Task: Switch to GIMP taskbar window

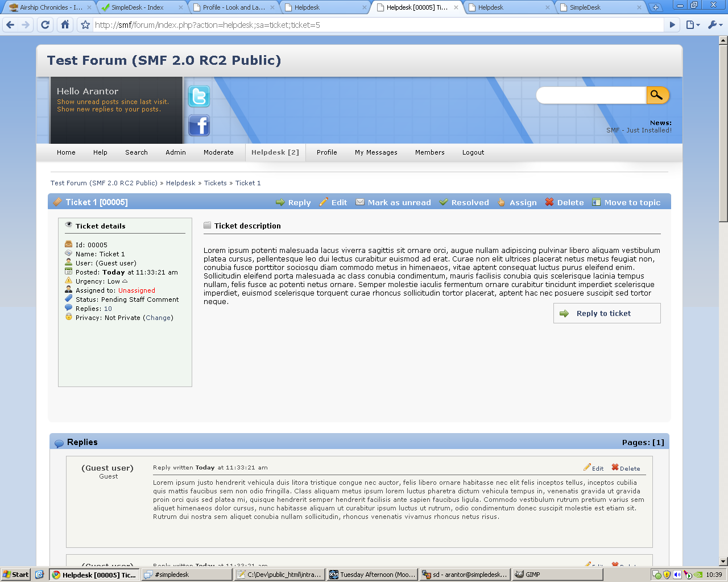Action: point(557,575)
